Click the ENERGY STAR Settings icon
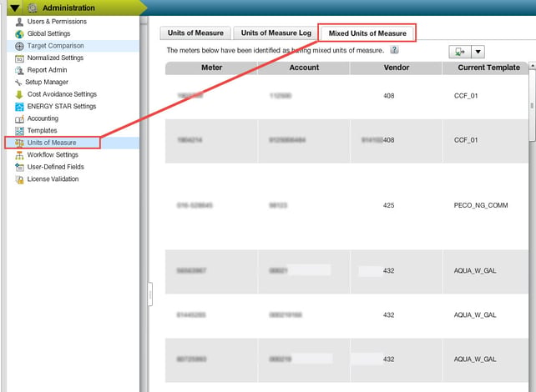This screenshot has width=536, height=392. [19, 107]
